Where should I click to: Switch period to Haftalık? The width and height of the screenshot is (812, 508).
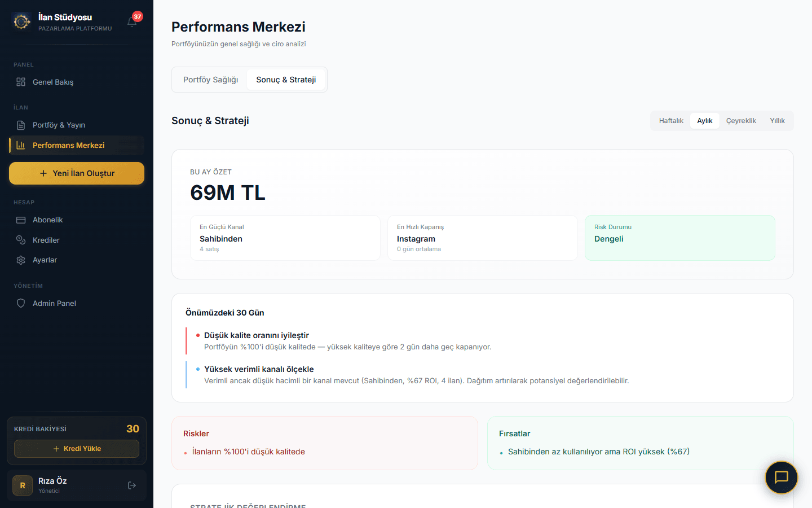(671, 121)
